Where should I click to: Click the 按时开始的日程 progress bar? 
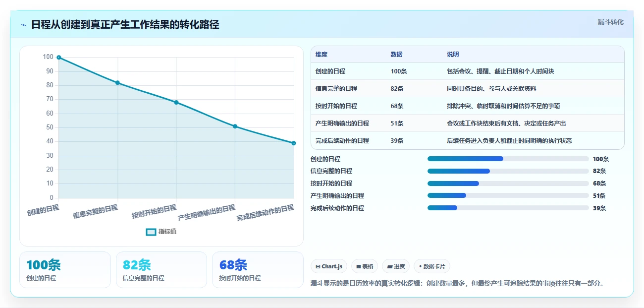508,184
